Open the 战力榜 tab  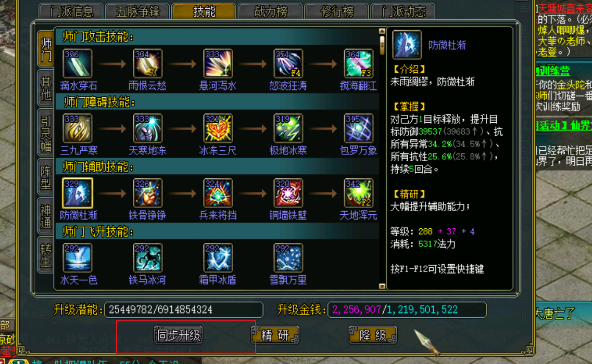tap(271, 11)
